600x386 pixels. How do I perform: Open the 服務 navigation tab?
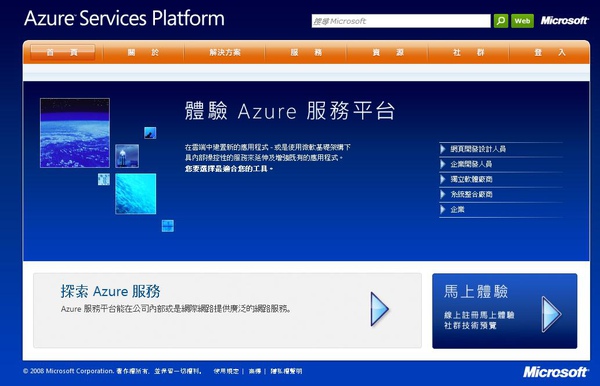(306, 52)
